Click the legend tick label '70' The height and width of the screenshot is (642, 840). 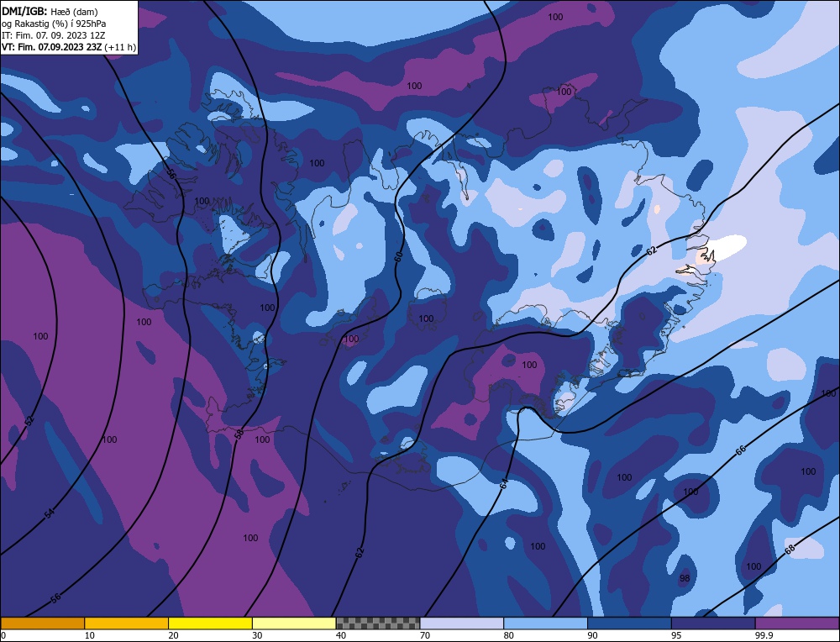pos(425,635)
